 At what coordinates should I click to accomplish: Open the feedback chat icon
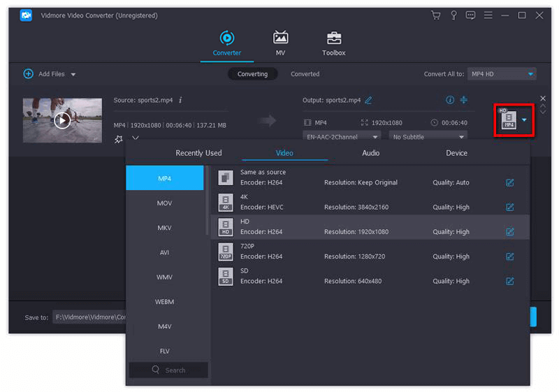470,15
